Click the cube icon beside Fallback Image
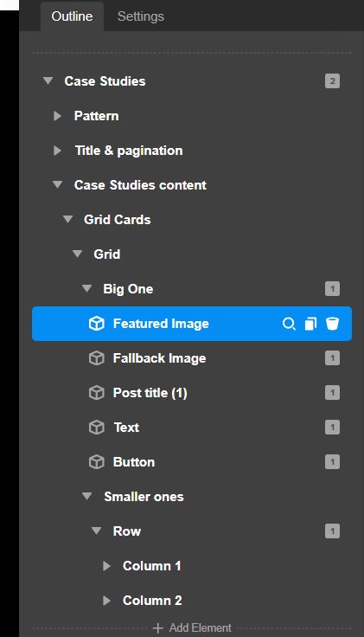Viewport: 364px width, 637px height. [x=97, y=358]
